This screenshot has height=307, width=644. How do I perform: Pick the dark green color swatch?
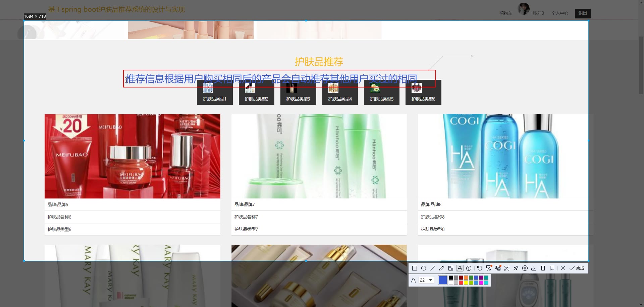click(x=471, y=278)
